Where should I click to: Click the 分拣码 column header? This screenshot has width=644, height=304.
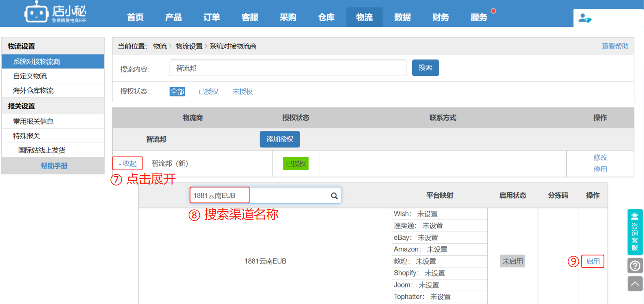558,195
